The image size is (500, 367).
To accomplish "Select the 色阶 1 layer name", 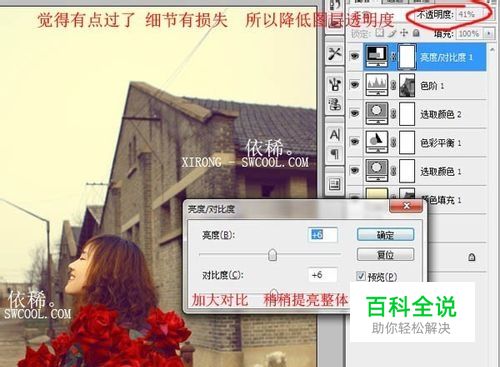I will pyautogui.click(x=432, y=86).
